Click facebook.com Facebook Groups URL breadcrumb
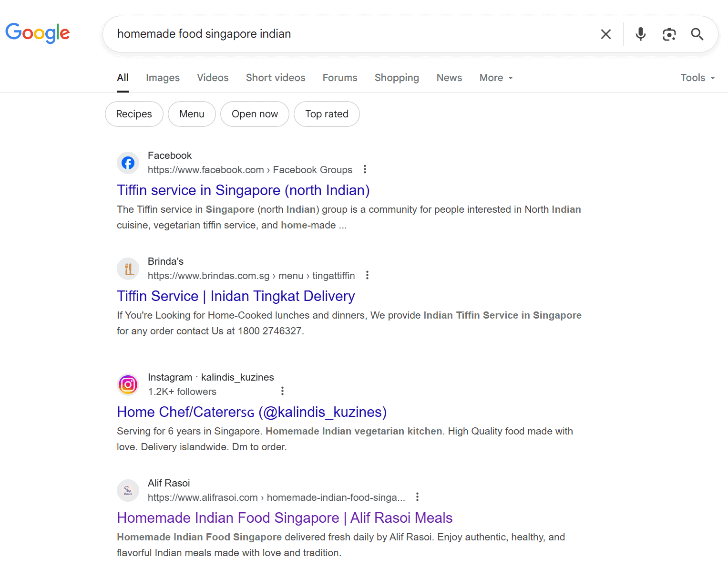Image resolution: width=728 pixels, height=569 pixels. click(x=250, y=170)
